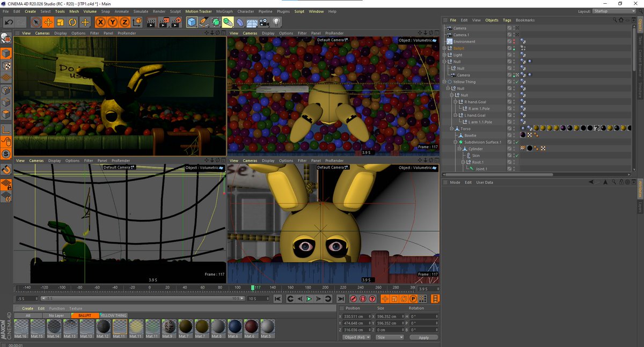The height and width of the screenshot is (347, 644).
Task: Activate the Rotate tool
Action: pos(72,22)
